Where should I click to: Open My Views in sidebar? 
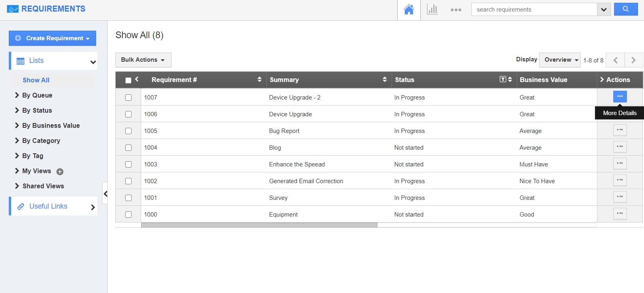(37, 171)
